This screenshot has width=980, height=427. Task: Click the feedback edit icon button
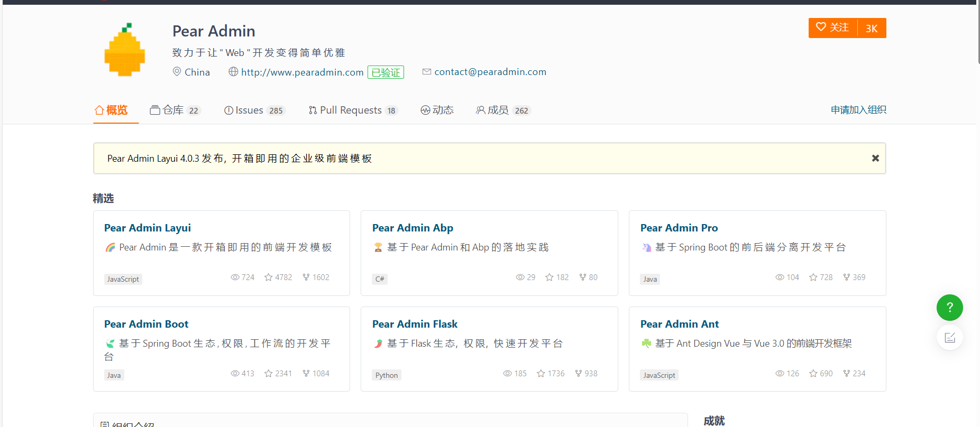click(x=949, y=338)
